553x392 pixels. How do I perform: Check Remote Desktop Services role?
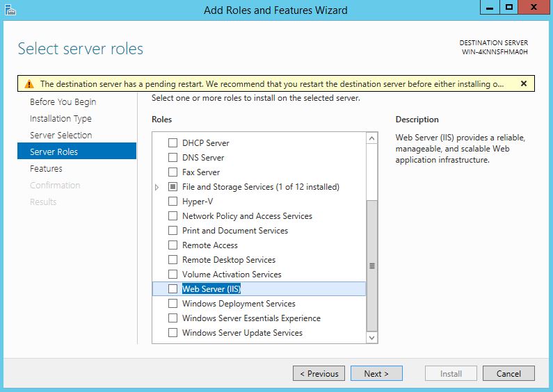click(173, 259)
